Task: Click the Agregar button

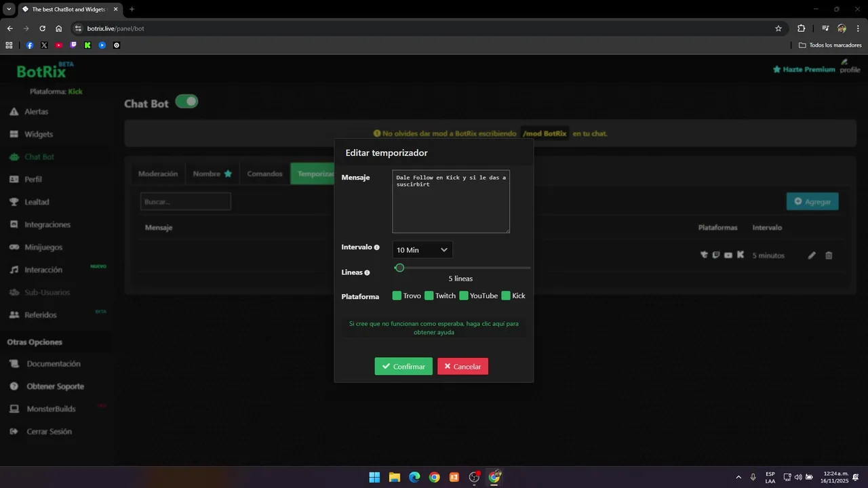Action: 812,201
